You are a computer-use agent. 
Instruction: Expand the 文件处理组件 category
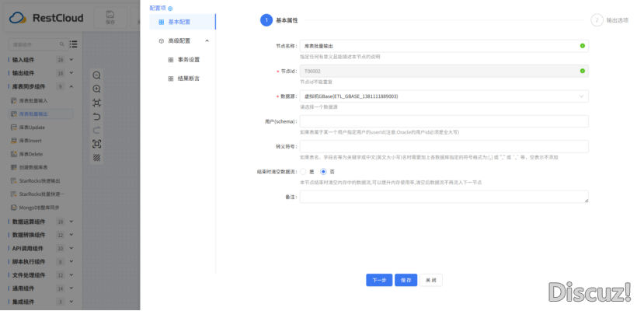71,275
